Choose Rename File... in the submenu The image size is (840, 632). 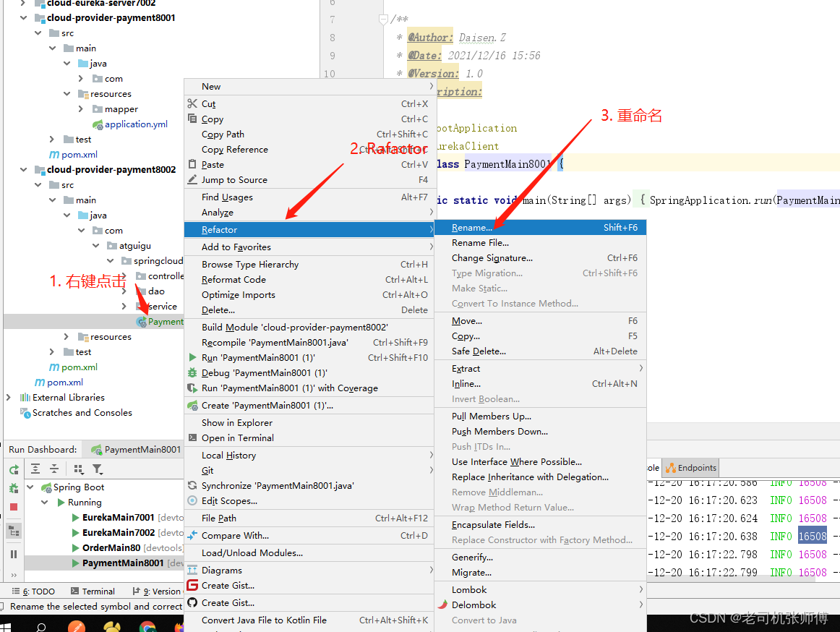[x=540, y=242]
